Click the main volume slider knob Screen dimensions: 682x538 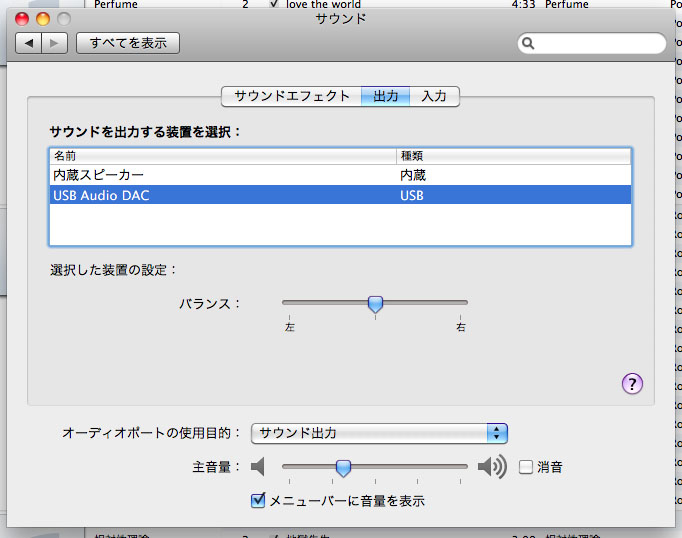pyautogui.click(x=343, y=467)
